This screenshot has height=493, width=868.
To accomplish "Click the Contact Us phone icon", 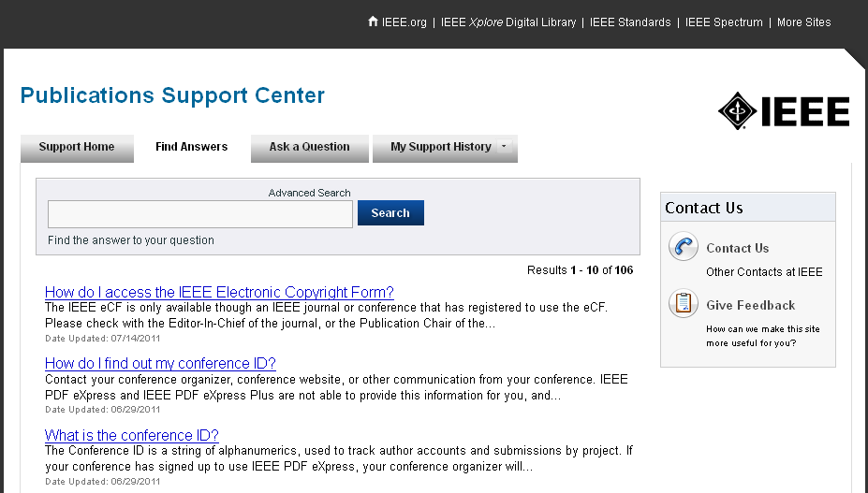I will (684, 248).
